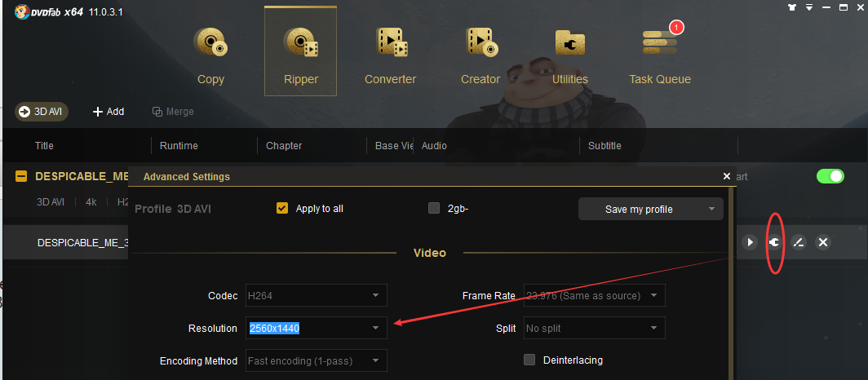Click the Chapter column header
Screen dimensions: 868x380
point(284,146)
